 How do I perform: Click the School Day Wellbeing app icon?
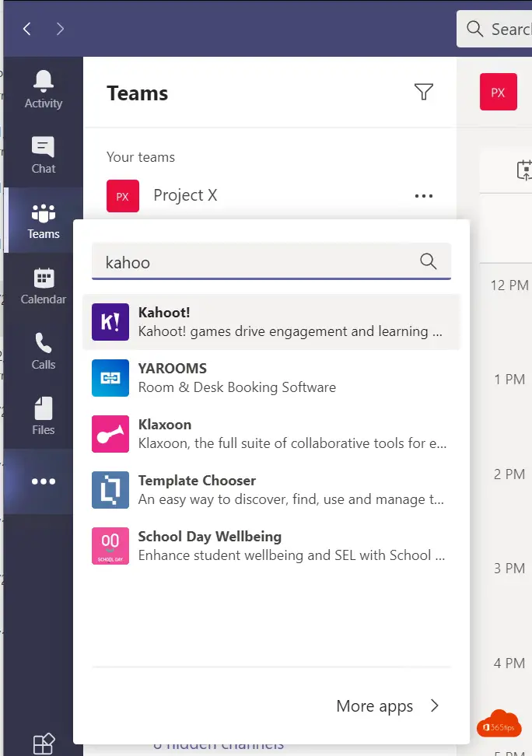click(x=110, y=546)
